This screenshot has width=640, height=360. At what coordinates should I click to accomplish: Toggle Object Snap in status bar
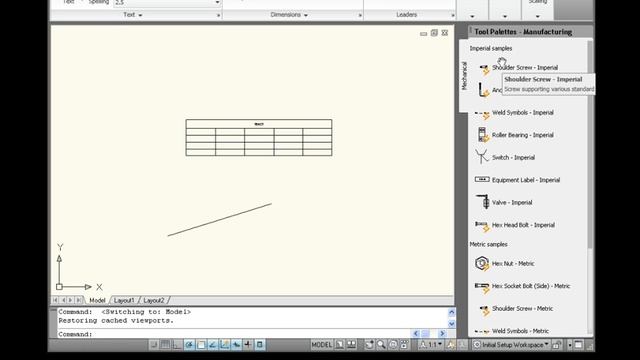coord(201,344)
